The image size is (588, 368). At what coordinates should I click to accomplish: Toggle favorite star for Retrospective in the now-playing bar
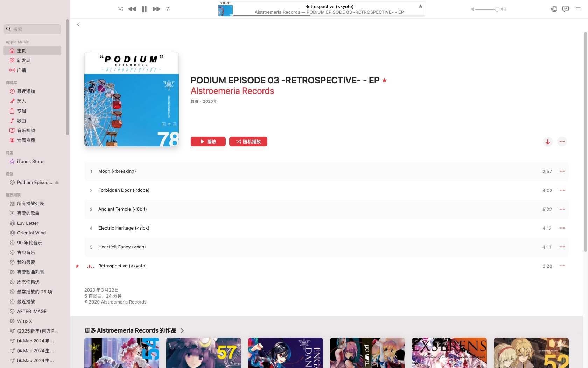click(420, 6)
